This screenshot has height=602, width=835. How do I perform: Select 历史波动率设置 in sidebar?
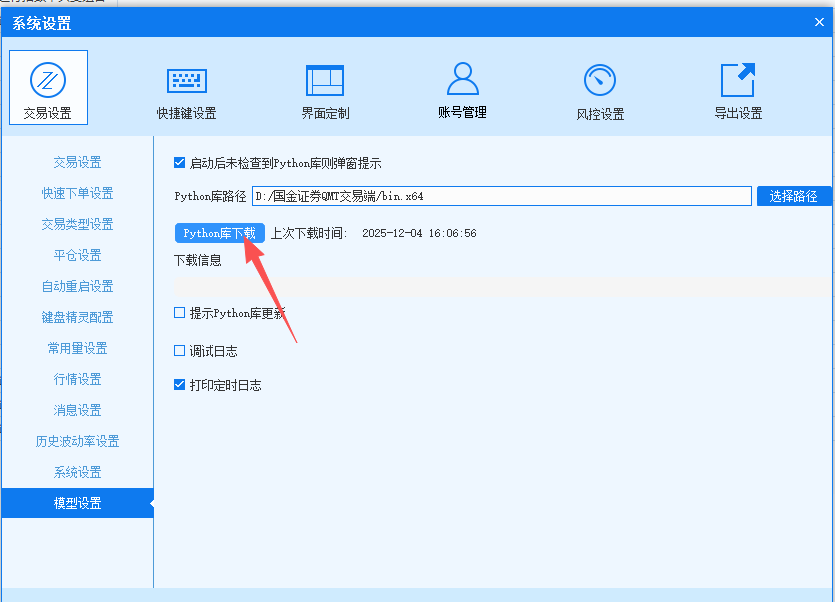77,441
